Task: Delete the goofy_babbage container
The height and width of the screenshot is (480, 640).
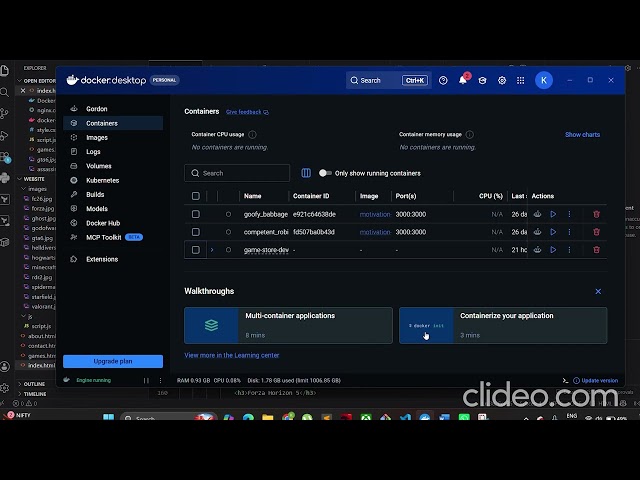Action: click(596, 214)
